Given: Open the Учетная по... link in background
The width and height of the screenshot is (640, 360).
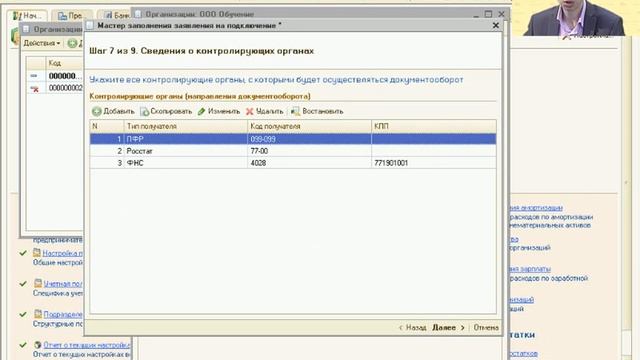Looking at the screenshot, I should click(x=63, y=284).
